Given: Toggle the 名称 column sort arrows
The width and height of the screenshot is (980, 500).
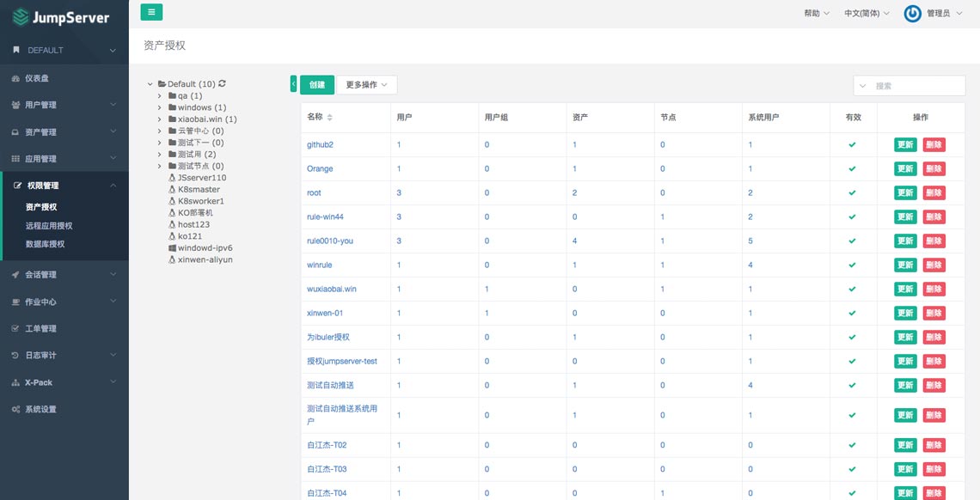Looking at the screenshot, I should [x=329, y=117].
